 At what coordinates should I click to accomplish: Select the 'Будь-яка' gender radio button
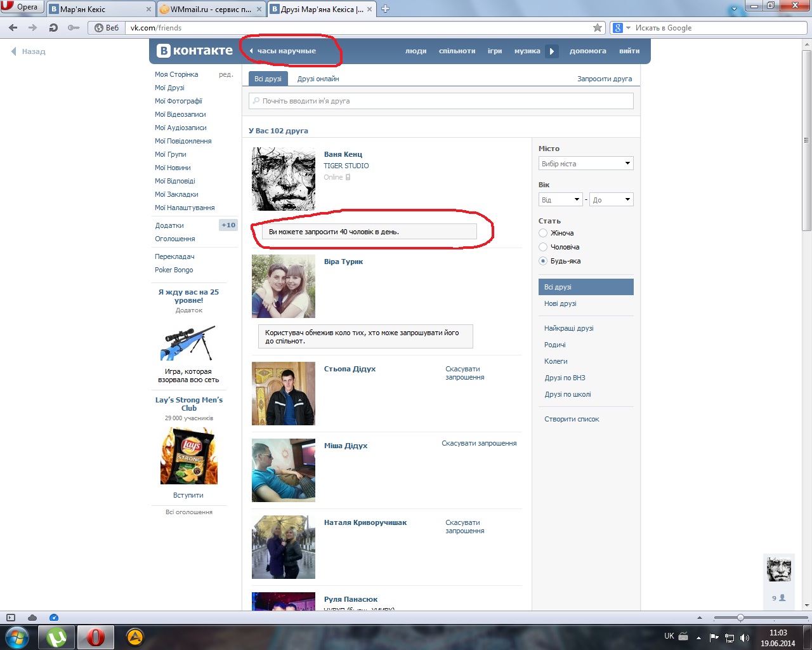click(543, 261)
